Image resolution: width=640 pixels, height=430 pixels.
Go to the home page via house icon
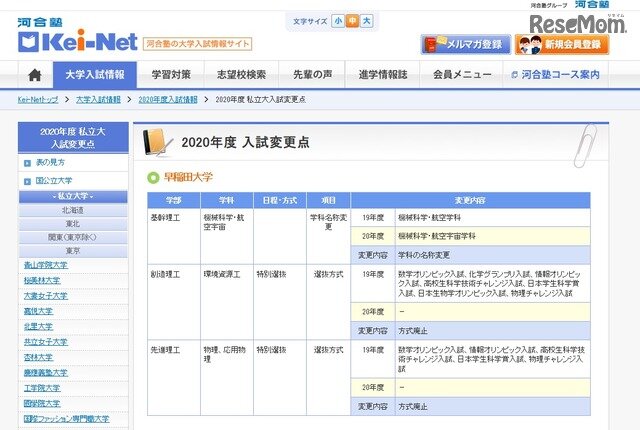(35, 75)
